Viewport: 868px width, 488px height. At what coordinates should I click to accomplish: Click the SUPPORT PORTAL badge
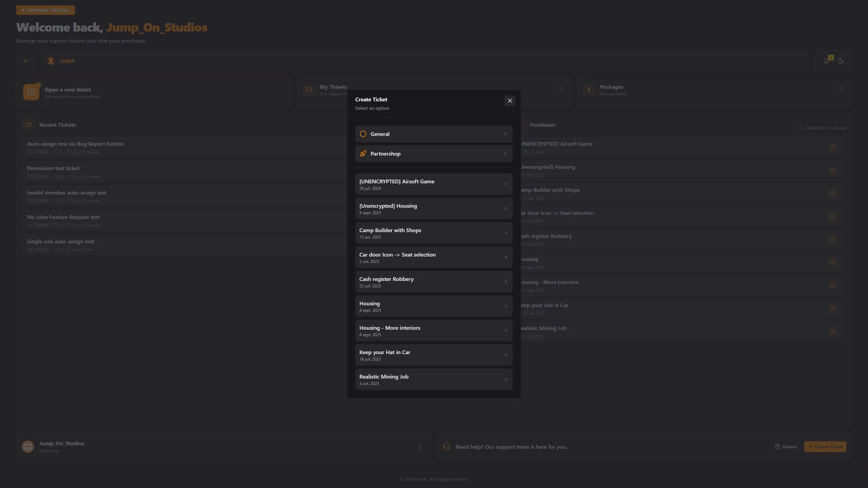click(45, 10)
